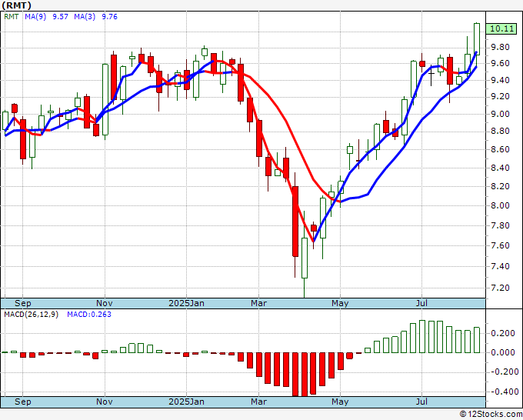Click May on the MACD time axis
This screenshot has width=523, height=420.
tap(340, 402)
